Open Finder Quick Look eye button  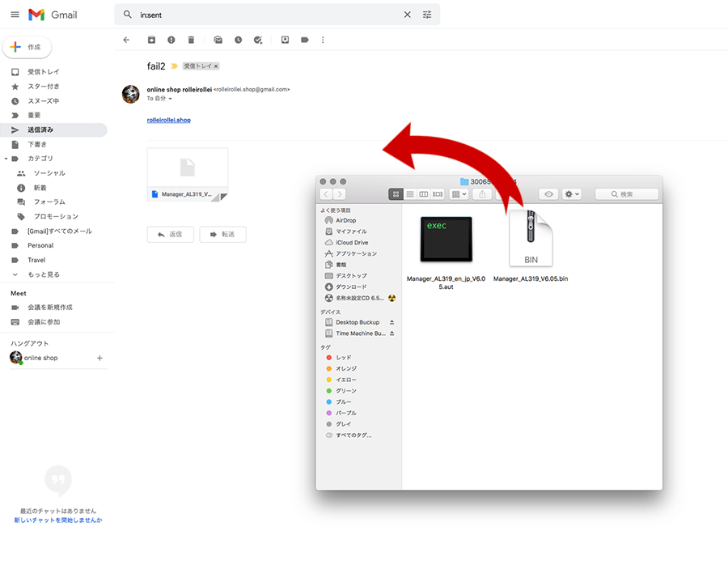tap(549, 194)
